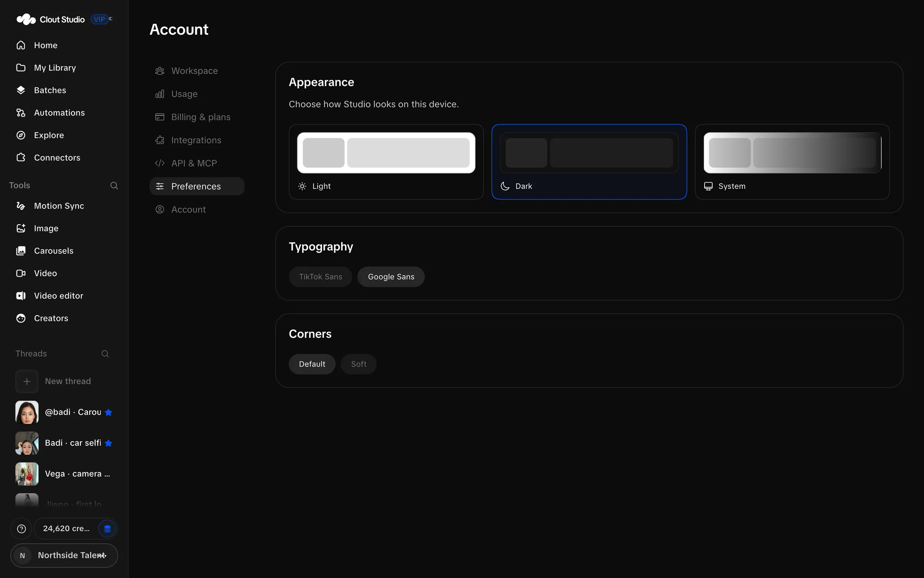Open My Library from sidebar

tap(64, 68)
